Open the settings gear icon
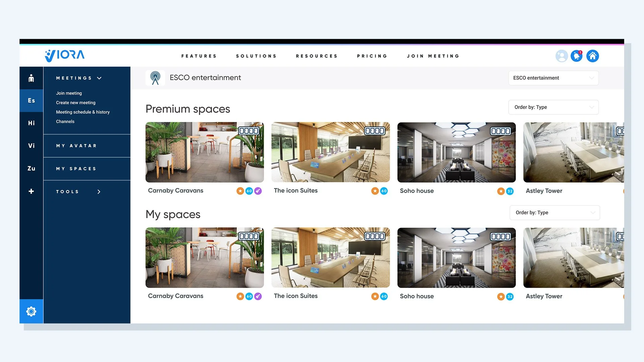This screenshot has width=644, height=362. (31, 311)
